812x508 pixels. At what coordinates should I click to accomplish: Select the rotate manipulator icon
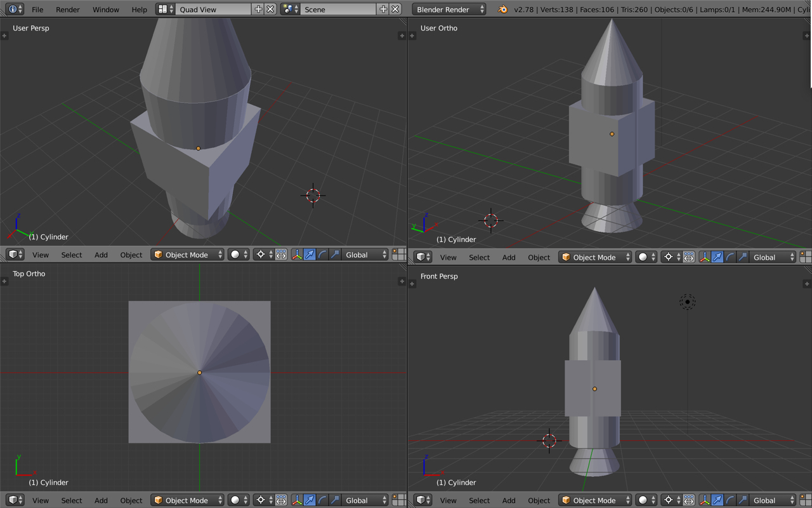click(323, 254)
